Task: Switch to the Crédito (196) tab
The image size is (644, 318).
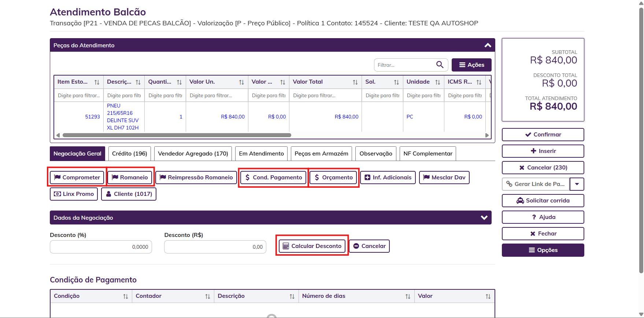Action: [130, 154]
